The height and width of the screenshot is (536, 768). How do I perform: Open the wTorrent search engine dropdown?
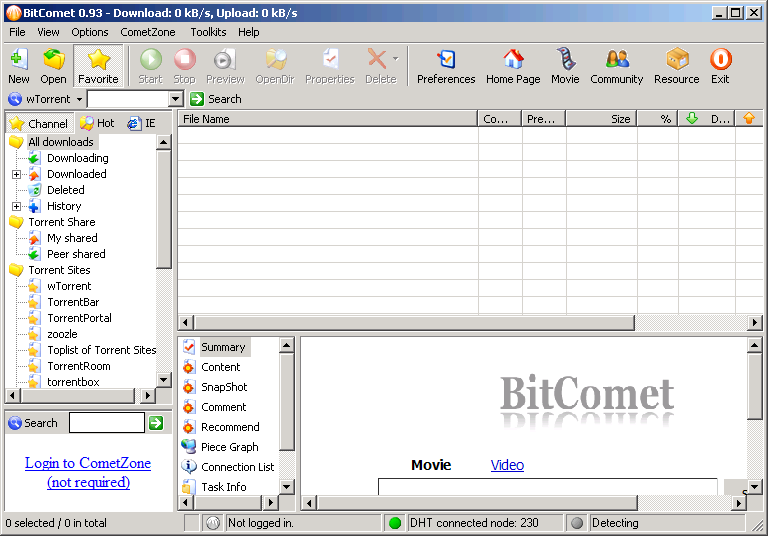point(79,100)
